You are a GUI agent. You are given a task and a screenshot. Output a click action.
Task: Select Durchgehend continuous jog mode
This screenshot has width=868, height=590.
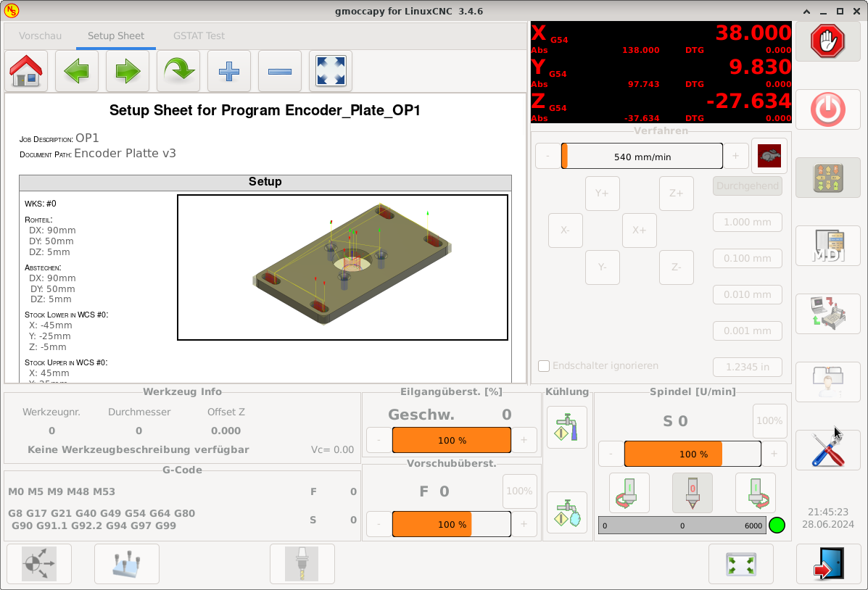[748, 186]
